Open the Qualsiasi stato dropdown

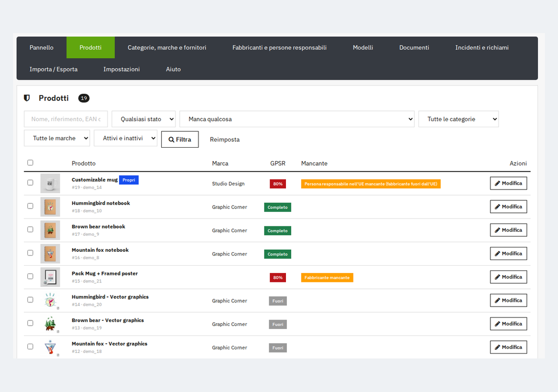click(144, 119)
